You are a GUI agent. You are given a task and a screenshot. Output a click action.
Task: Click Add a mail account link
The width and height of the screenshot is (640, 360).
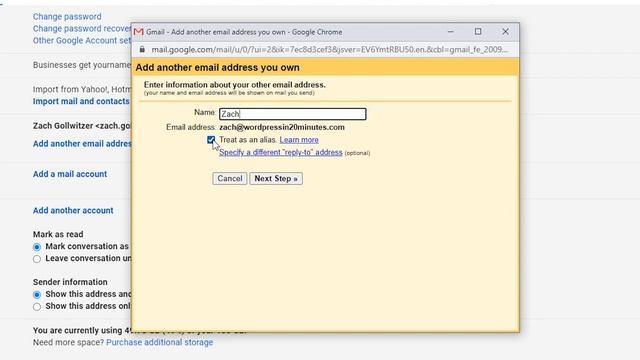(70, 174)
